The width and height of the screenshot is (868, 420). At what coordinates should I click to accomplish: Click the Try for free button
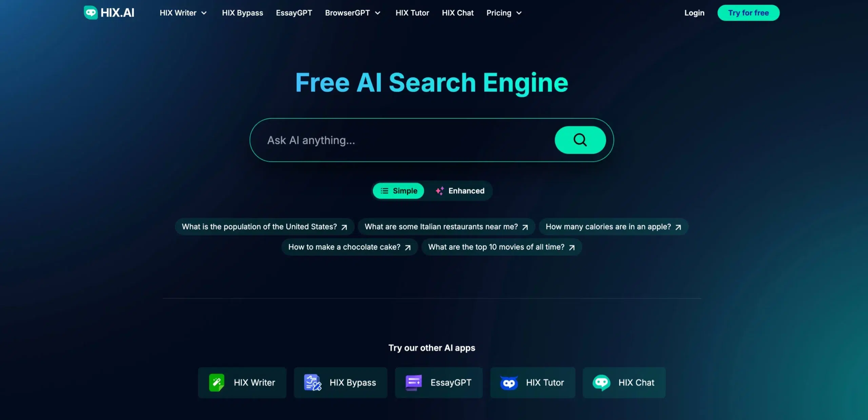(748, 12)
